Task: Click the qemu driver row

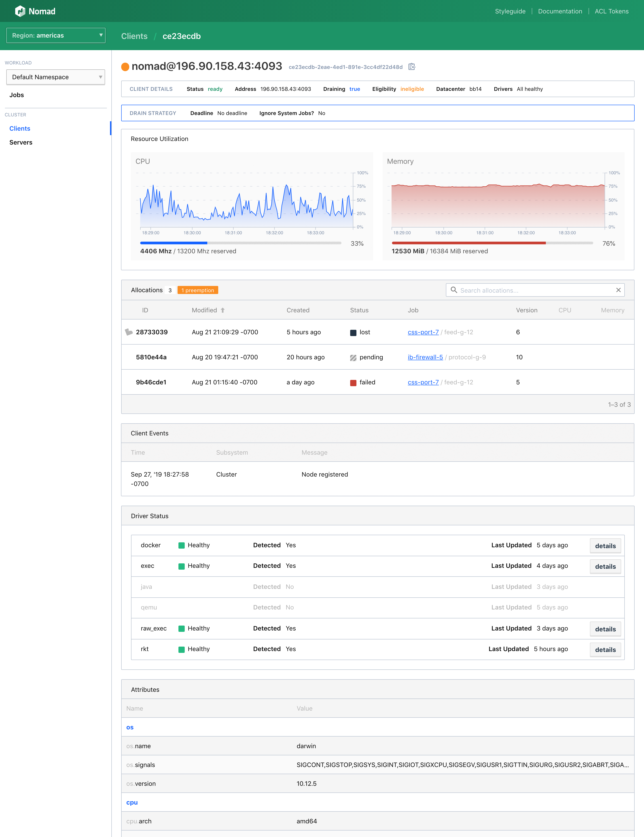Action: tap(377, 607)
